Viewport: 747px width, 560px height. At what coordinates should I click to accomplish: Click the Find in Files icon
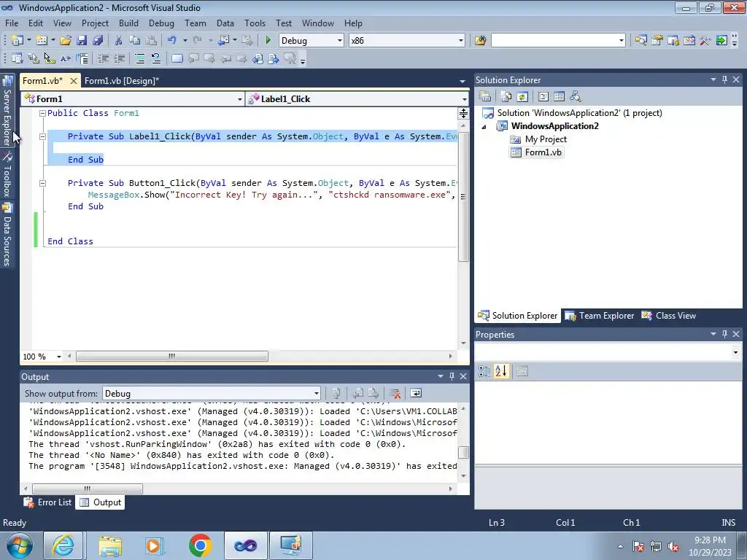(x=480, y=41)
